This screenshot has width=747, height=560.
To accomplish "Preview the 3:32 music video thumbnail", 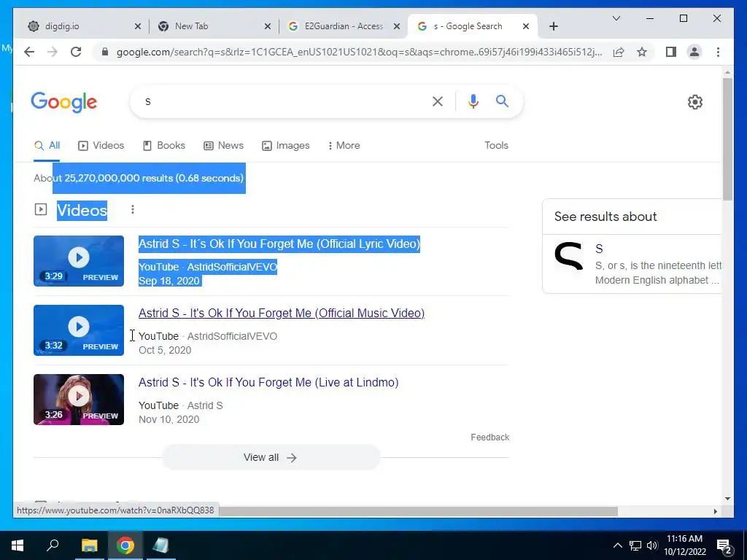I will click(79, 330).
